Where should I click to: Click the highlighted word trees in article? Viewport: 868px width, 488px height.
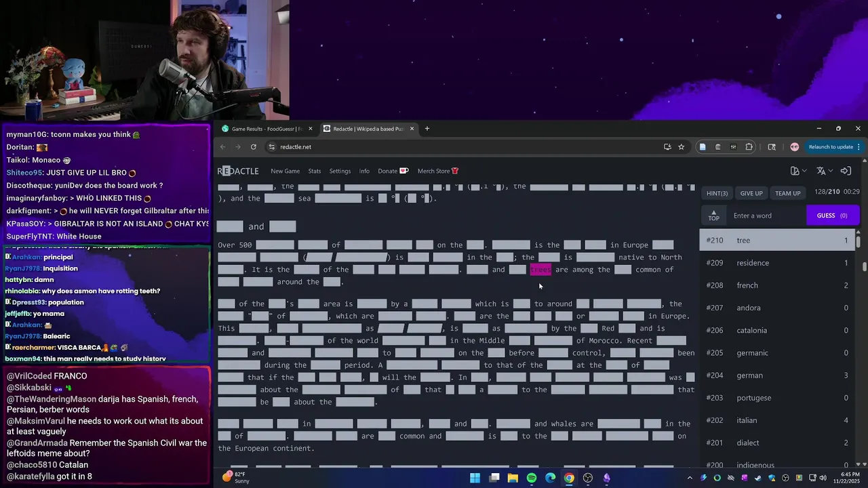tap(540, 270)
